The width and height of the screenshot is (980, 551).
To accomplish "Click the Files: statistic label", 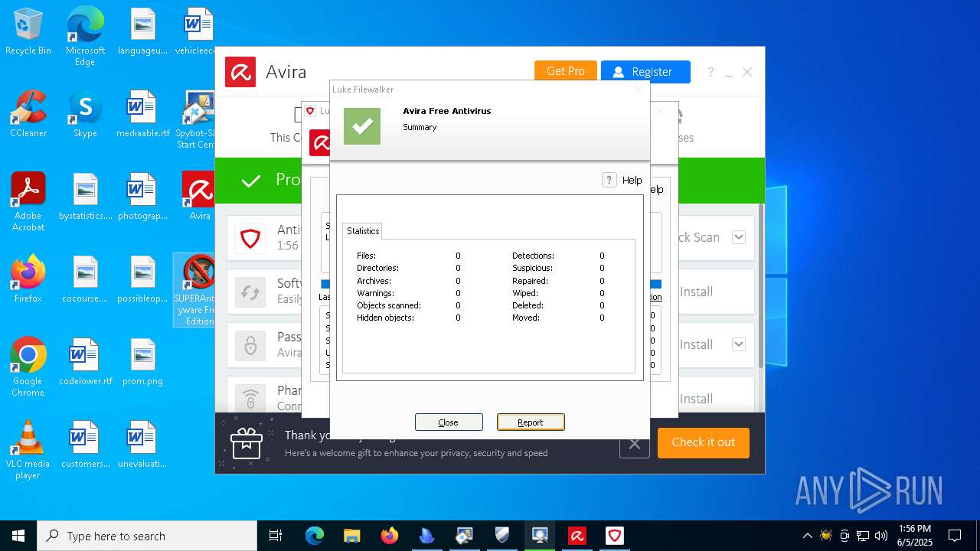I will click(x=367, y=256).
